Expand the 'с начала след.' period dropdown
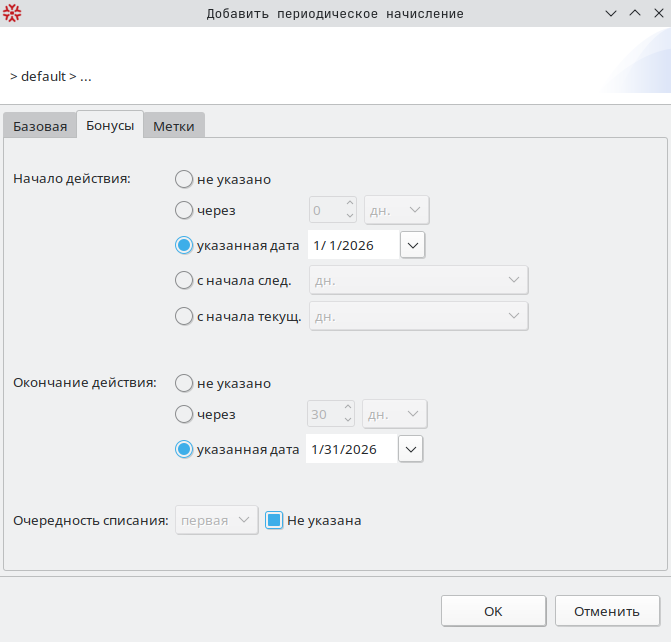671x642 pixels. (418, 280)
